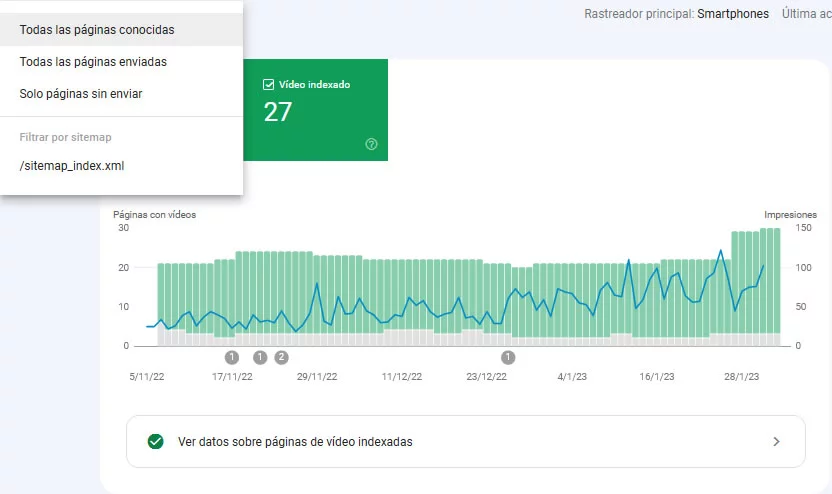
Task: Click the 5/11/22 date label
Action: [147, 376]
